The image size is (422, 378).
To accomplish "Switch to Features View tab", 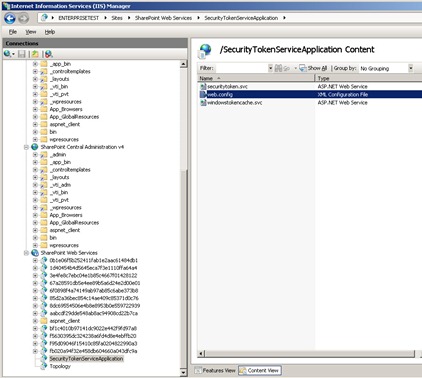I will click(x=215, y=370).
